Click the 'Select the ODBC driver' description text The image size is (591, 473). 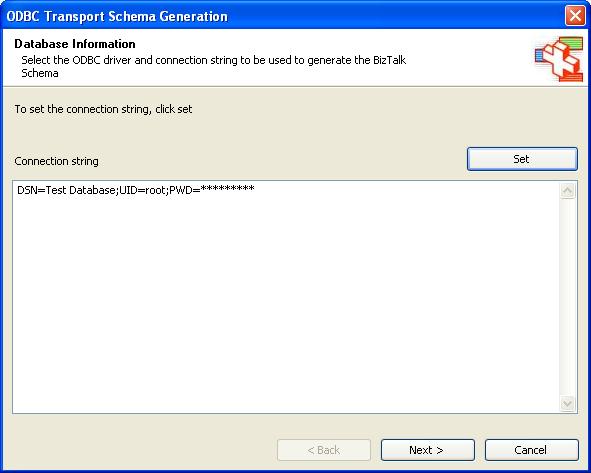pos(213,66)
